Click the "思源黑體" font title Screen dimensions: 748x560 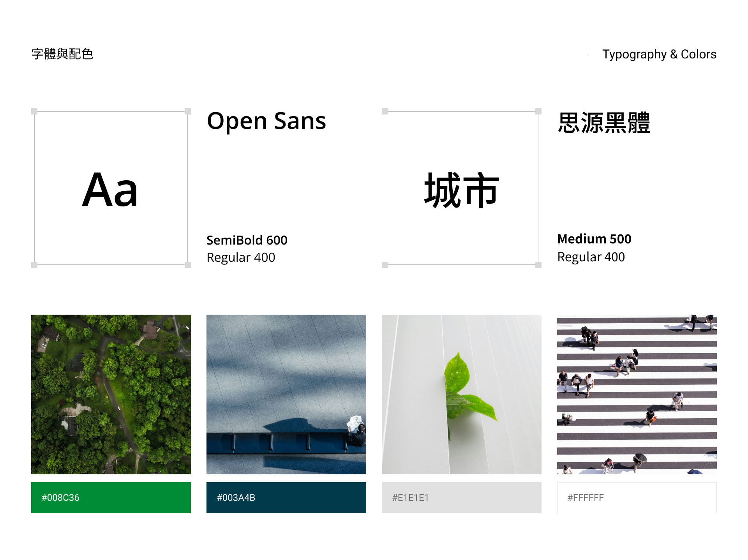click(604, 123)
